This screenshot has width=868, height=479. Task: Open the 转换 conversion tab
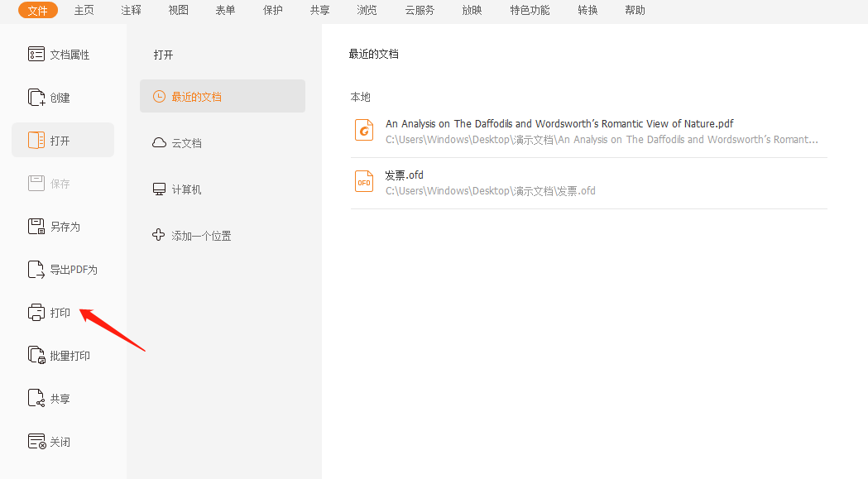tap(587, 10)
